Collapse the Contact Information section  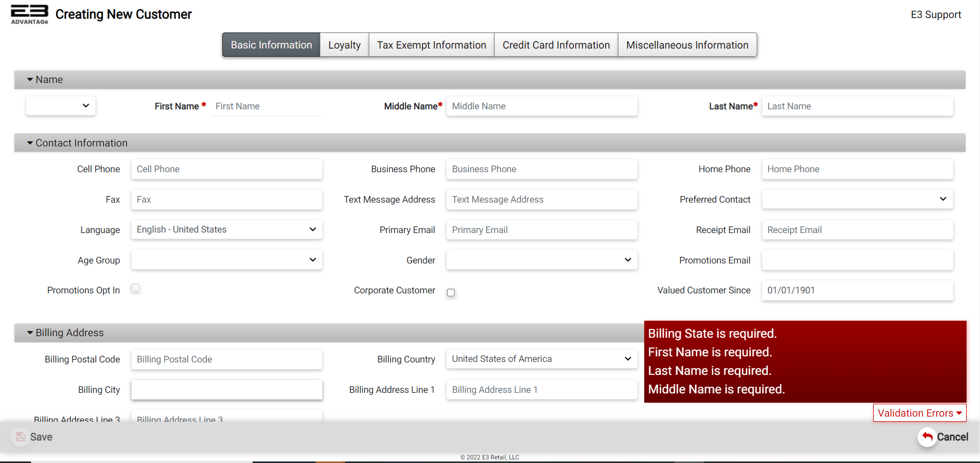[x=30, y=143]
